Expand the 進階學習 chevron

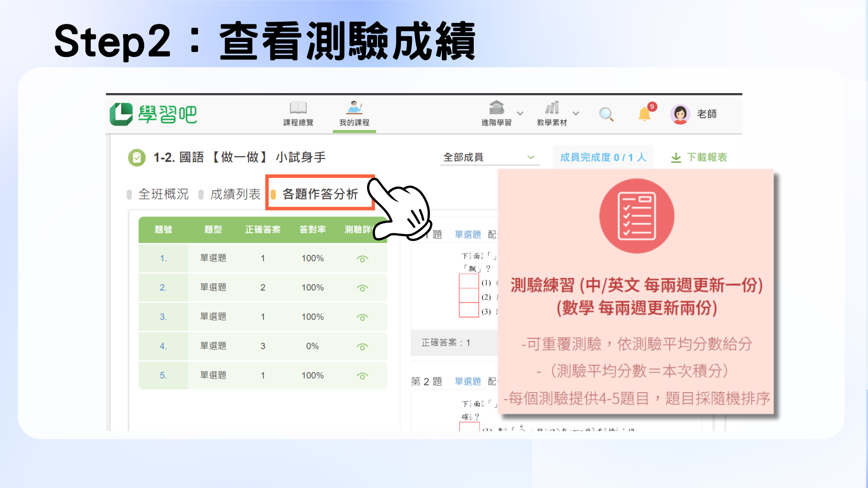pyautogui.click(x=520, y=113)
